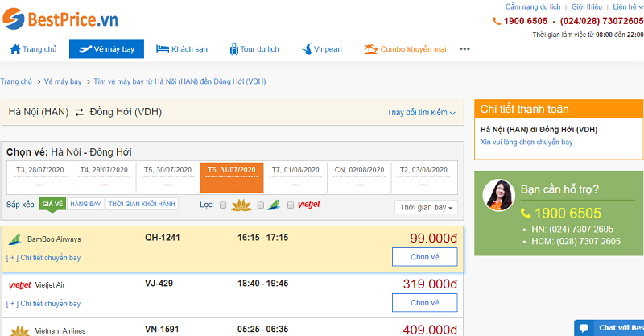
Task: Open Vinpearl navigation item
Action: tap(321, 49)
